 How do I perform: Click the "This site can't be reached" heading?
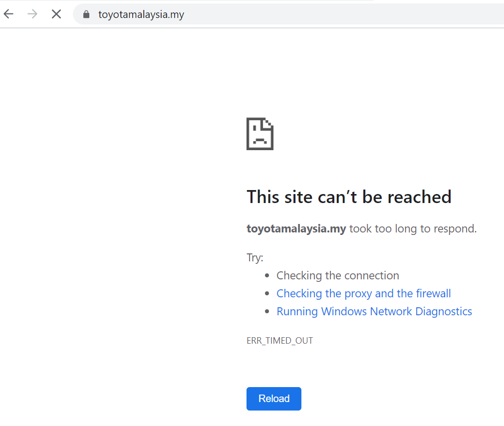[349, 197]
